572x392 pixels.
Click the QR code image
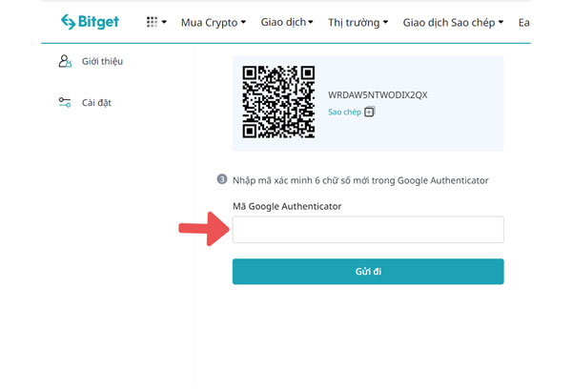pyautogui.click(x=278, y=102)
